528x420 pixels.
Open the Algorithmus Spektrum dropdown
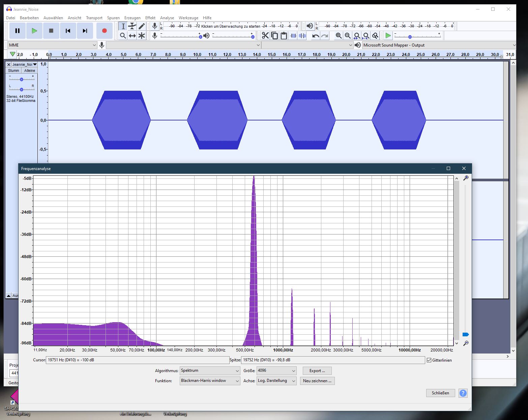point(210,371)
